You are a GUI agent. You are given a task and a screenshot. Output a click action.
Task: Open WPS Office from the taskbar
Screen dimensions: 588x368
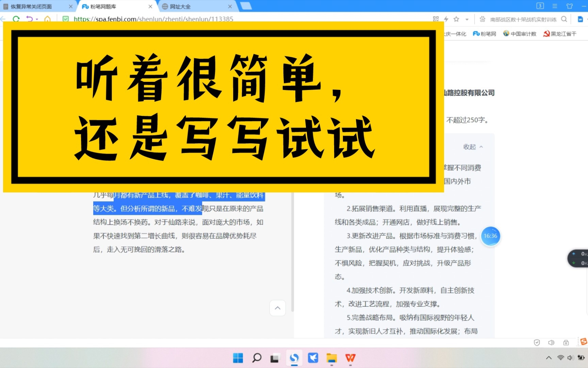[x=350, y=358]
